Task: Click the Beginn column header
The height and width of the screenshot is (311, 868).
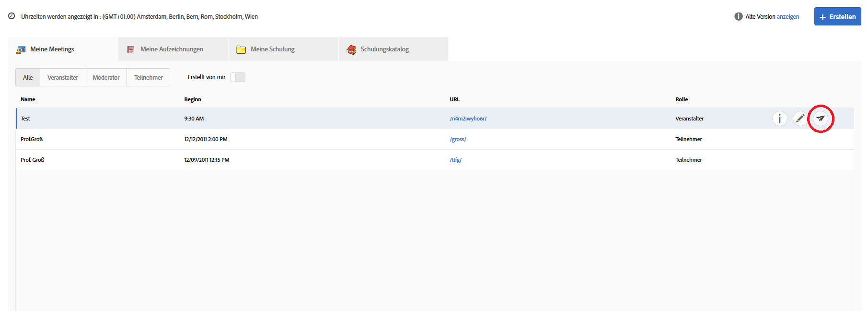Action: (193, 99)
